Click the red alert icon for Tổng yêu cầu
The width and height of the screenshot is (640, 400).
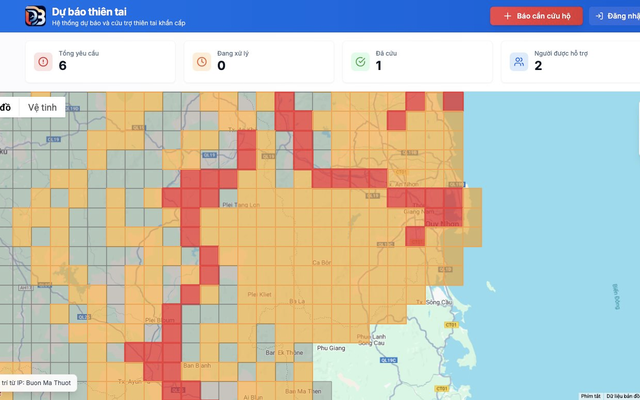point(42,62)
